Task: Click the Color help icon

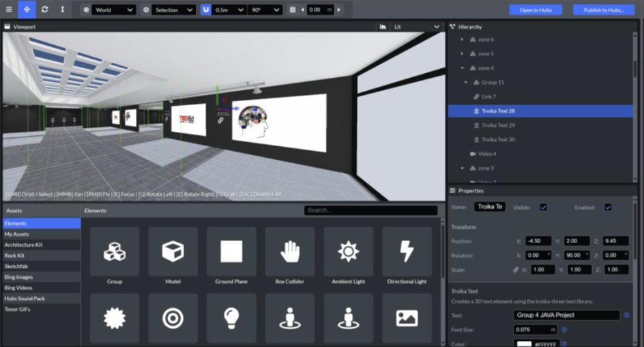Action: tap(564, 344)
